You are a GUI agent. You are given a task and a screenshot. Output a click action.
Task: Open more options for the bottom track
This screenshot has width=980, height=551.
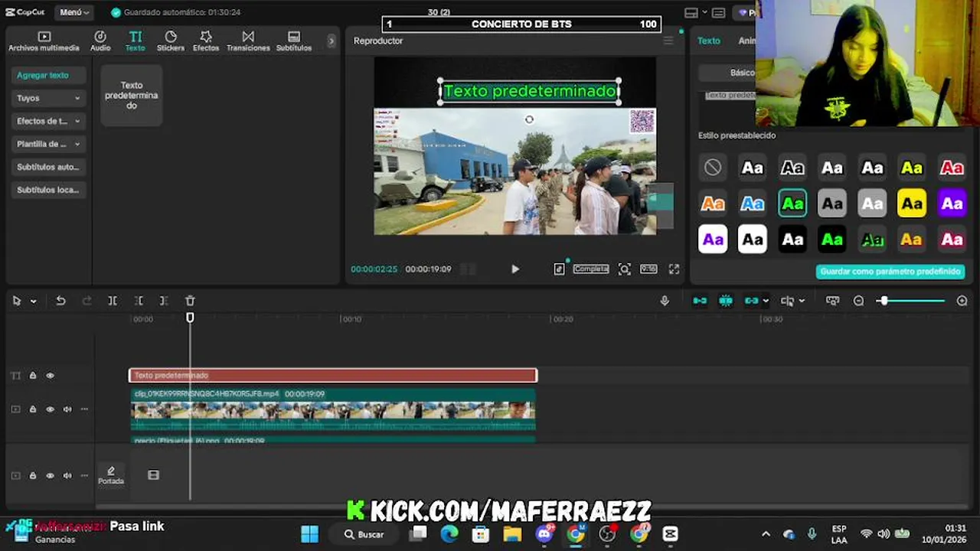tap(84, 475)
